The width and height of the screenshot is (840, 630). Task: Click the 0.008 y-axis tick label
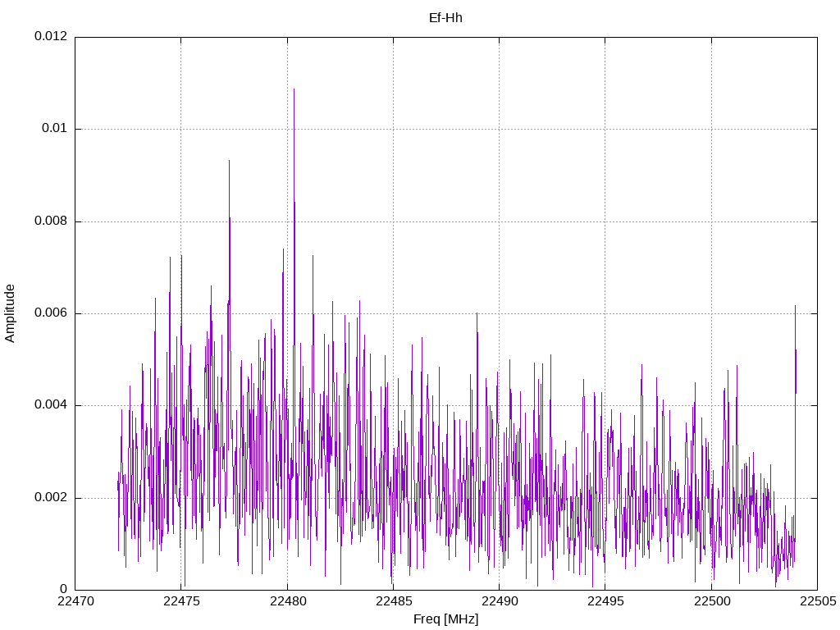coord(51,221)
